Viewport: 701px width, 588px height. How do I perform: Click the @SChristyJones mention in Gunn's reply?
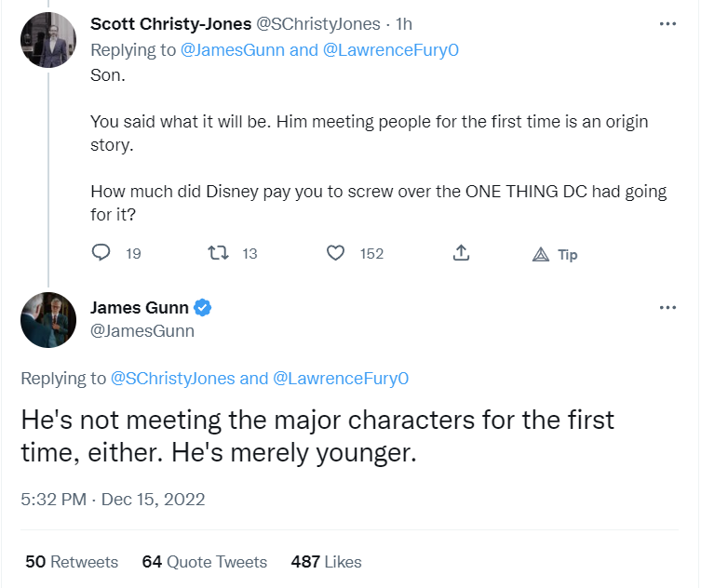[172, 379]
